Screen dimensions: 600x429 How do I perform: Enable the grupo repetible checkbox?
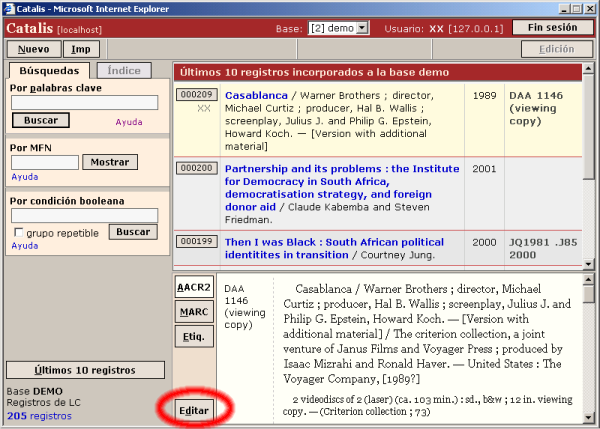tap(17, 233)
